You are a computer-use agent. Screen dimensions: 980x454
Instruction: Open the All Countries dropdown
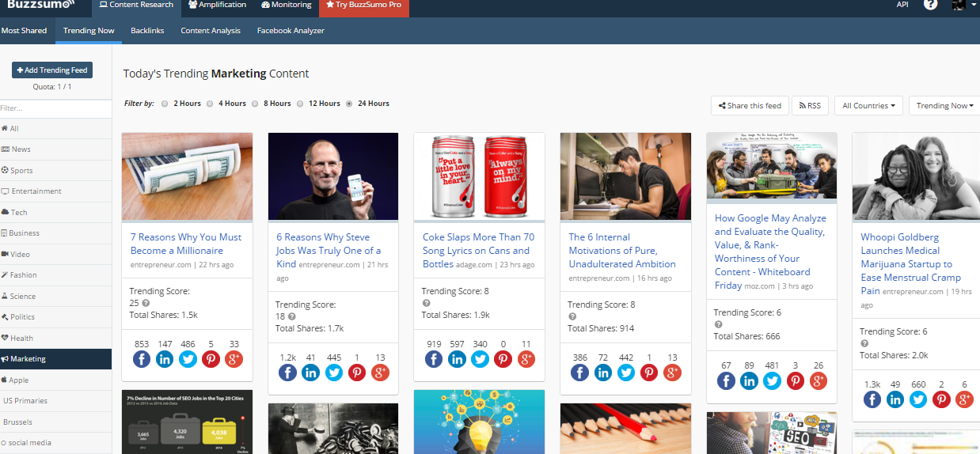868,105
